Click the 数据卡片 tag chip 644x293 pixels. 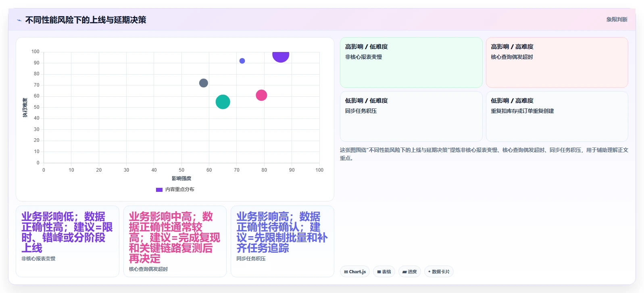coord(439,272)
